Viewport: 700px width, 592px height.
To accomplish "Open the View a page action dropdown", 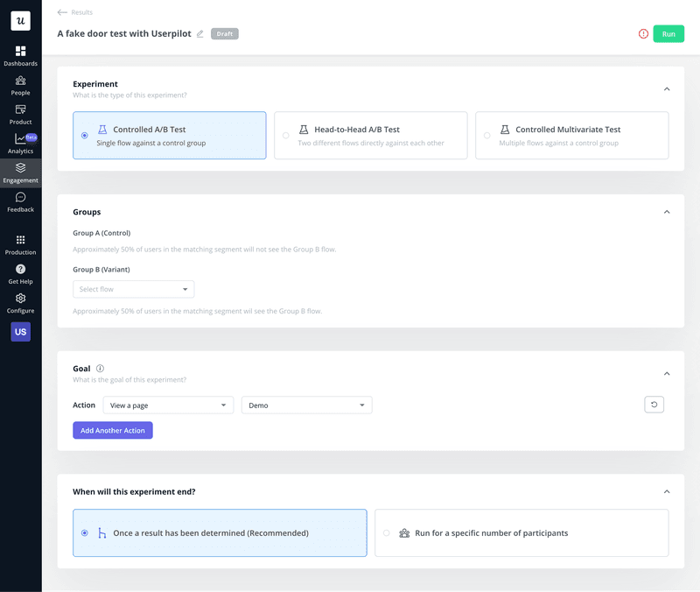I will 168,405.
